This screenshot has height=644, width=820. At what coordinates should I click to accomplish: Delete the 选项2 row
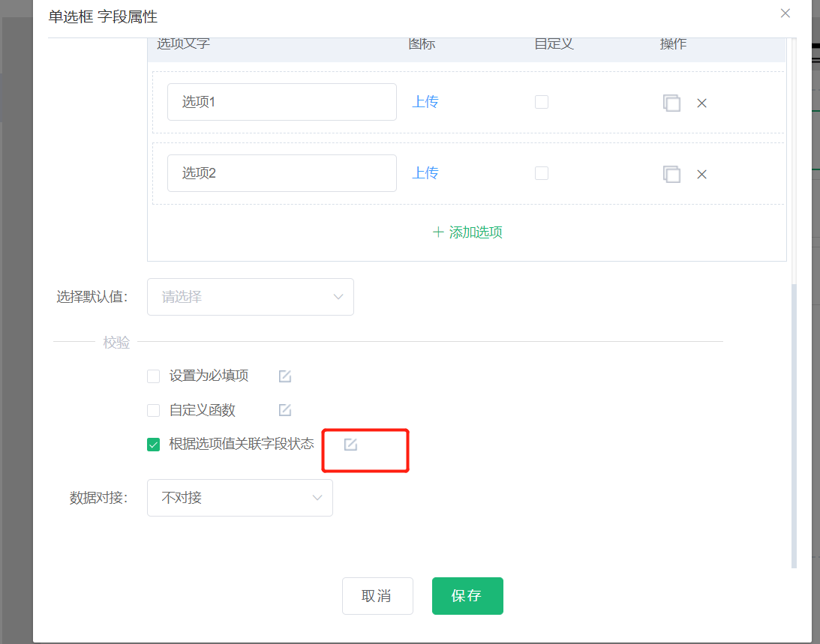point(701,175)
